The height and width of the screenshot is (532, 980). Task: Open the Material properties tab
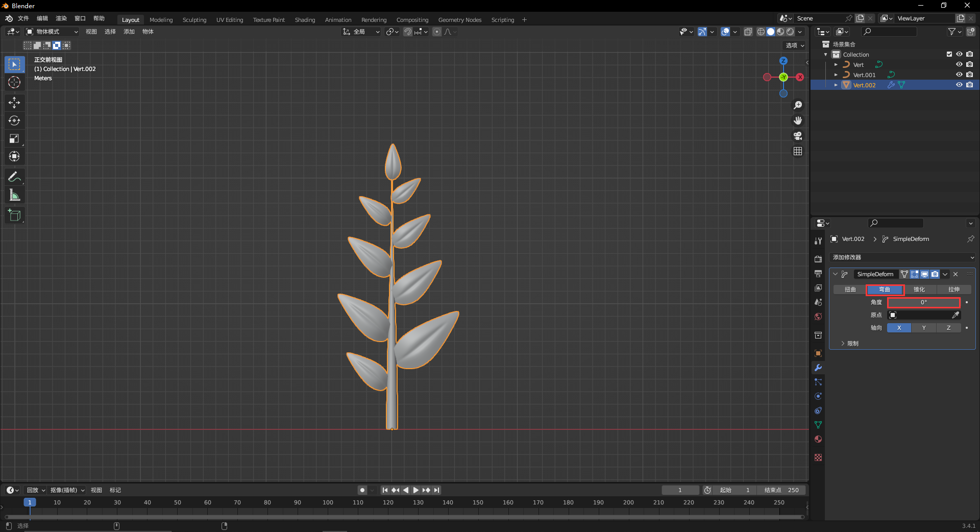click(x=818, y=440)
